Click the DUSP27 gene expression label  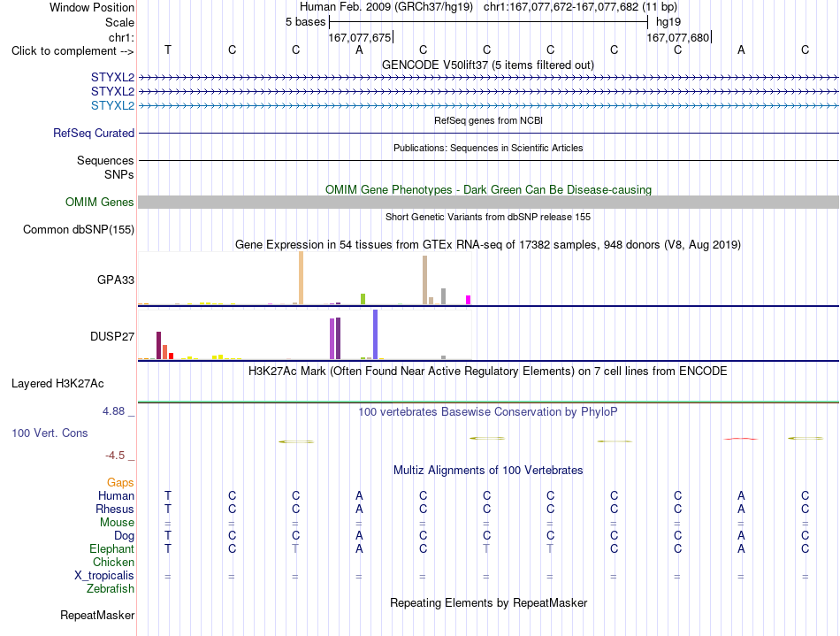(x=112, y=336)
